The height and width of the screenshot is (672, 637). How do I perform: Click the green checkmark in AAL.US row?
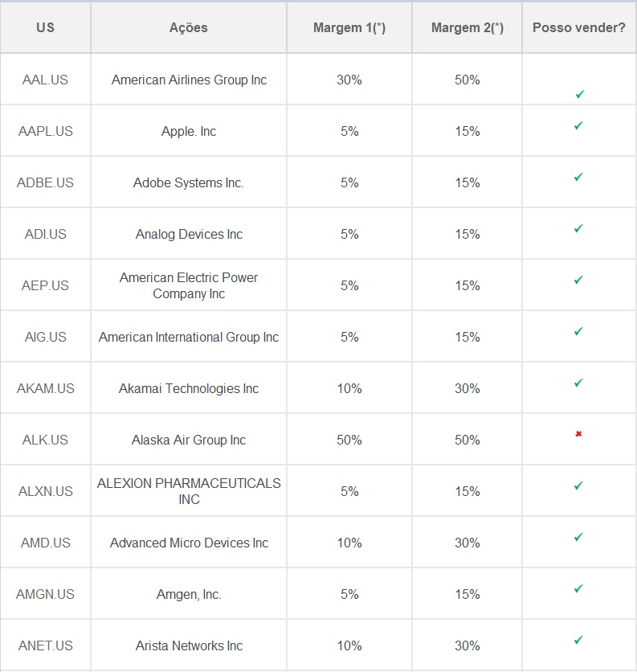[579, 95]
